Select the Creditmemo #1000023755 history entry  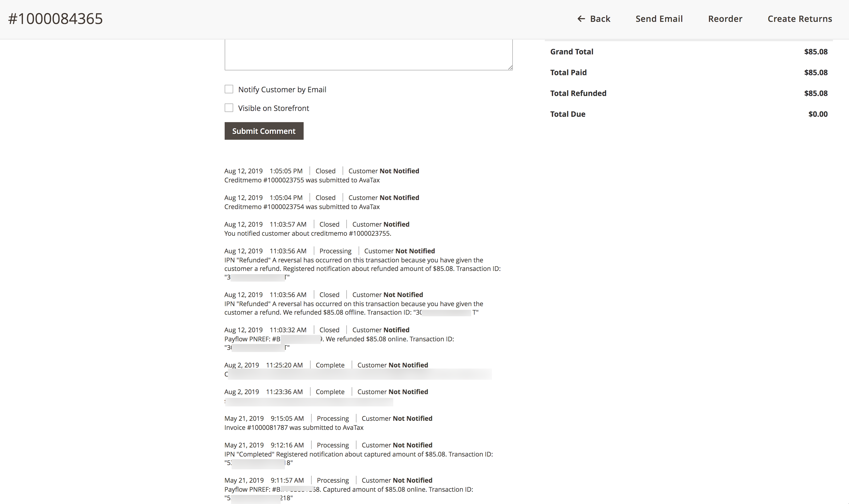click(302, 180)
